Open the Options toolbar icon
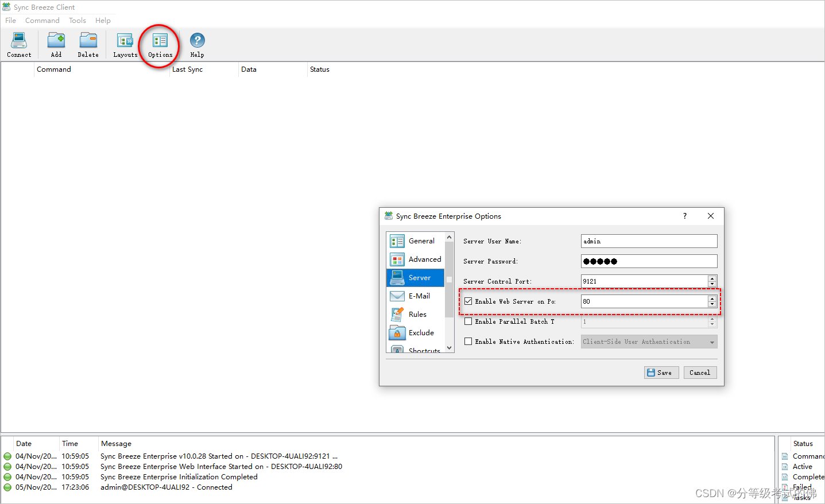This screenshot has height=504, width=825. click(160, 45)
